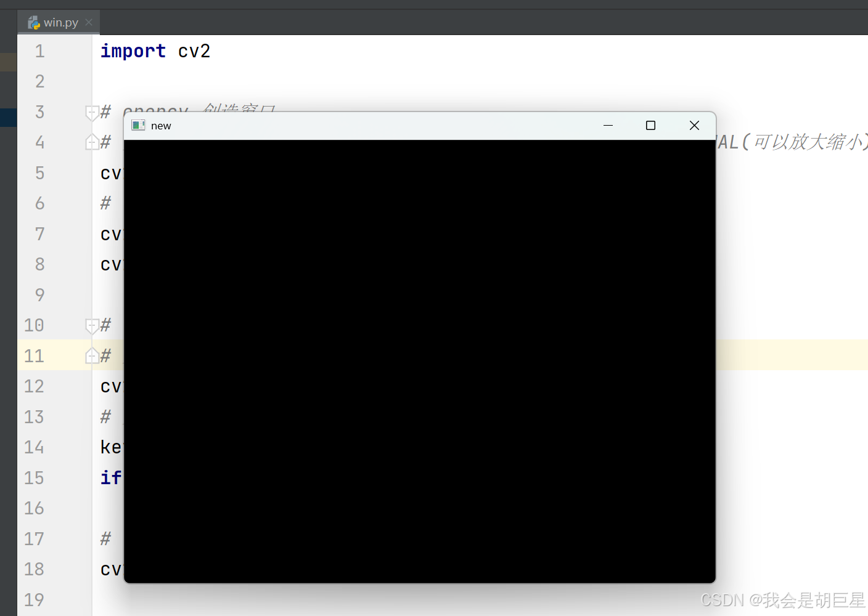Image resolution: width=868 pixels, height=616 pixels.
Task: Click the title bar of the new window
Action: tap(370, 125)
